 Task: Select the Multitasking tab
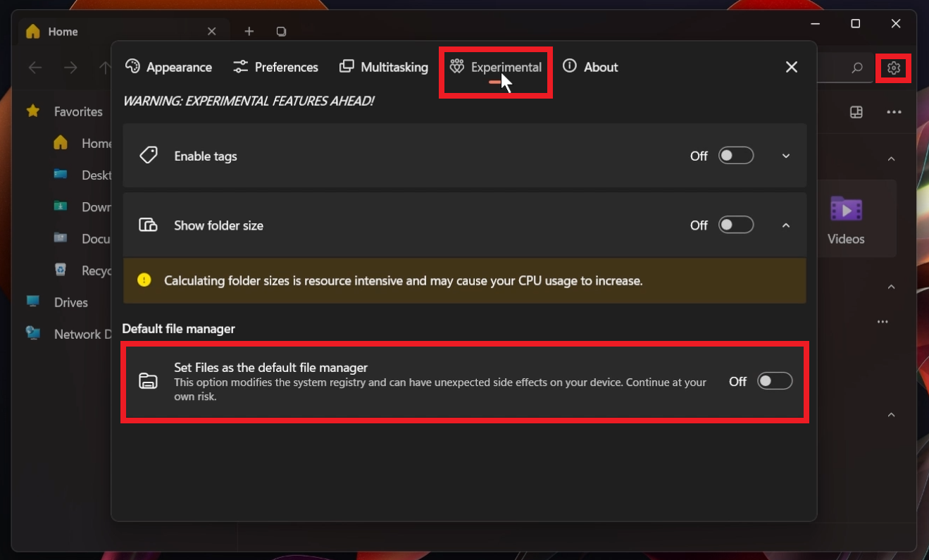coord(384,67)
